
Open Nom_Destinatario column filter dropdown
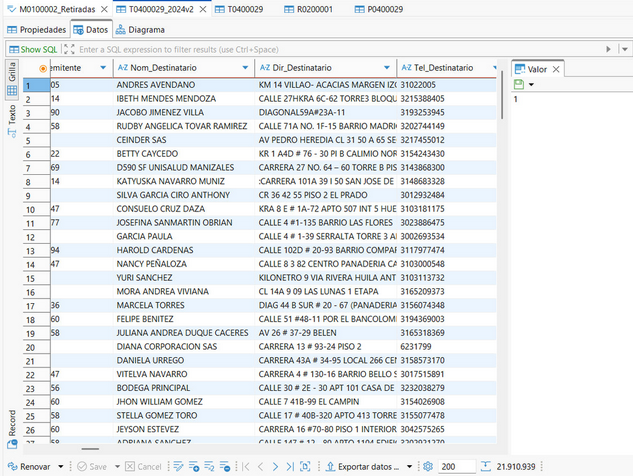pyautogui.click(x=246, y=67)
